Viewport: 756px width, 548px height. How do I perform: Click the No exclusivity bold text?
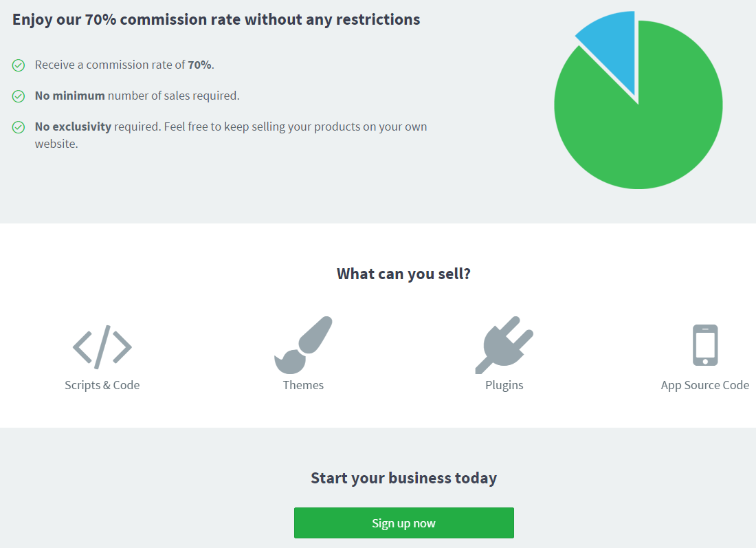coord(73,127)
